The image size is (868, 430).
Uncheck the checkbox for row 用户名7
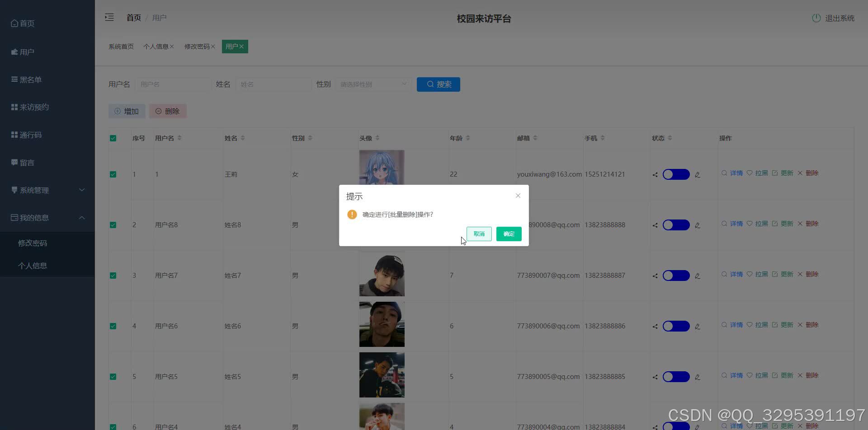113,276
